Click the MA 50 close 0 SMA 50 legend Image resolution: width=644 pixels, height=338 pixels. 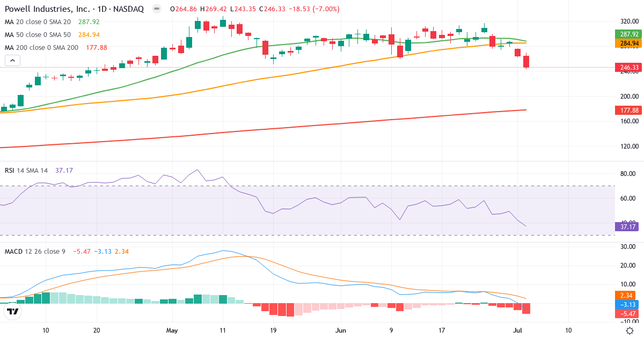point(38,35)
